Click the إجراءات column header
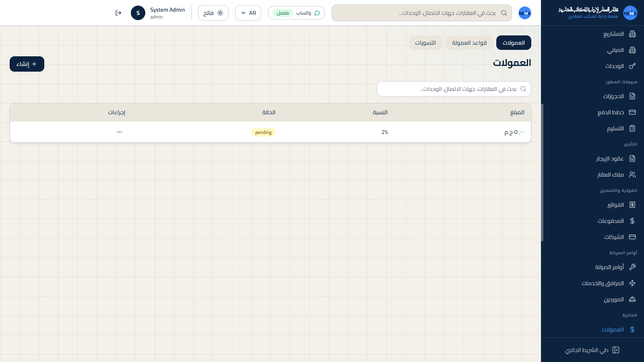Screen dimensions: 644x362 (116, 112)
